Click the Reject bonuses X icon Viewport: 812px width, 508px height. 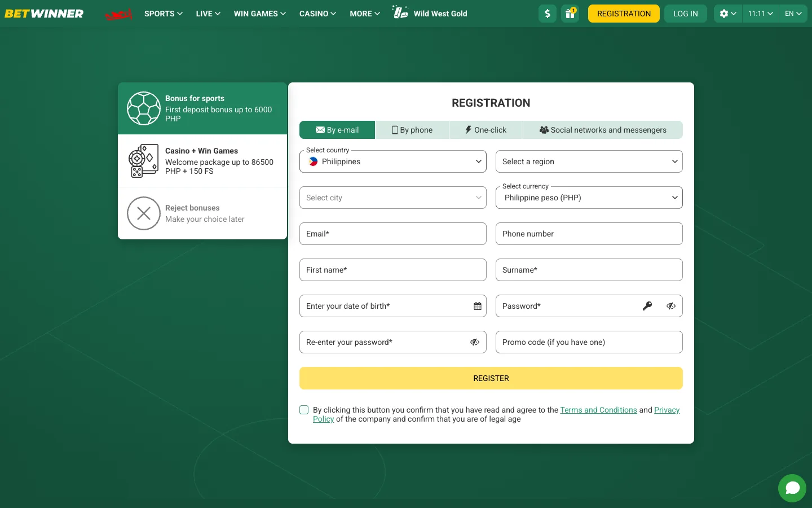tap(144, 213)
